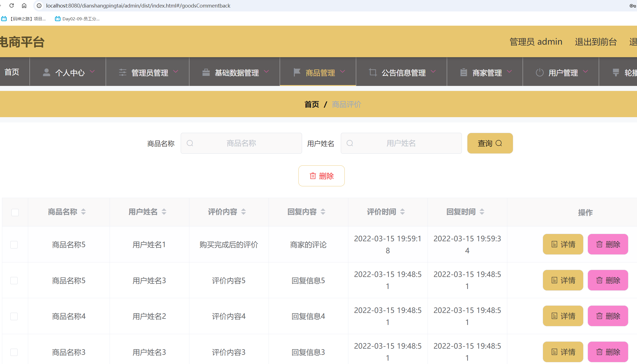Open the 基础数据管理 menu chevron
Screen dimensions: 637x364
(267, 72)
